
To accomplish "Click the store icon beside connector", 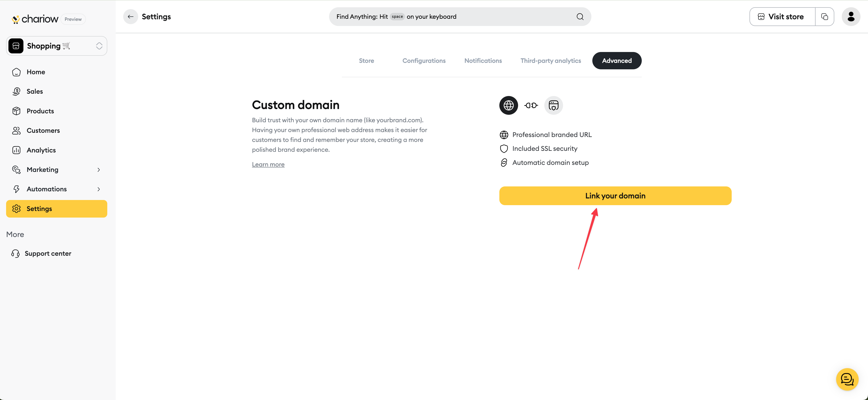I will 553,105.
